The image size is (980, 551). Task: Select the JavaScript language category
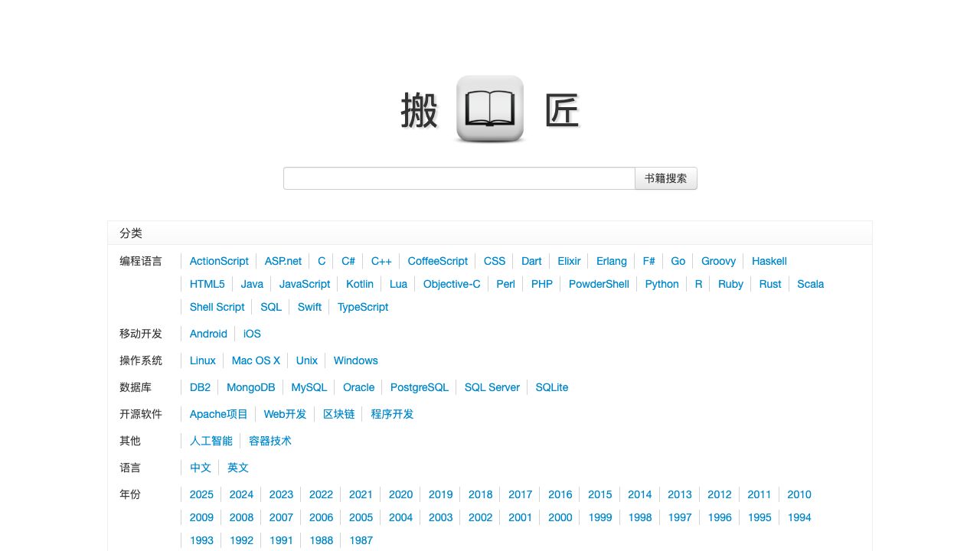(304, 284)
